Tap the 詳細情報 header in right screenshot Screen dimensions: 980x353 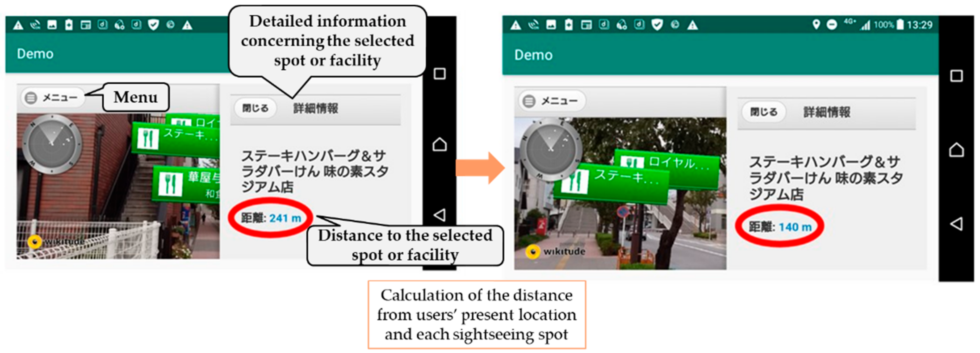(x=826, y=112)
